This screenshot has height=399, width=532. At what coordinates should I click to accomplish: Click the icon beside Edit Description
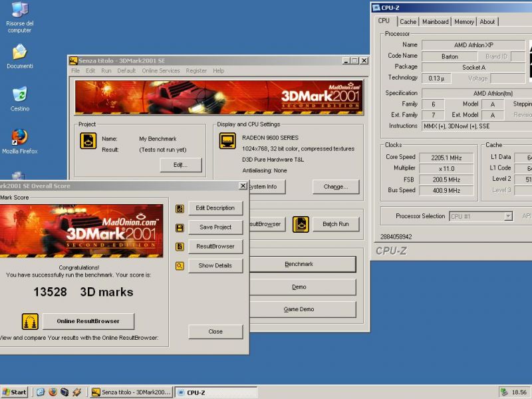pos(180,208)
